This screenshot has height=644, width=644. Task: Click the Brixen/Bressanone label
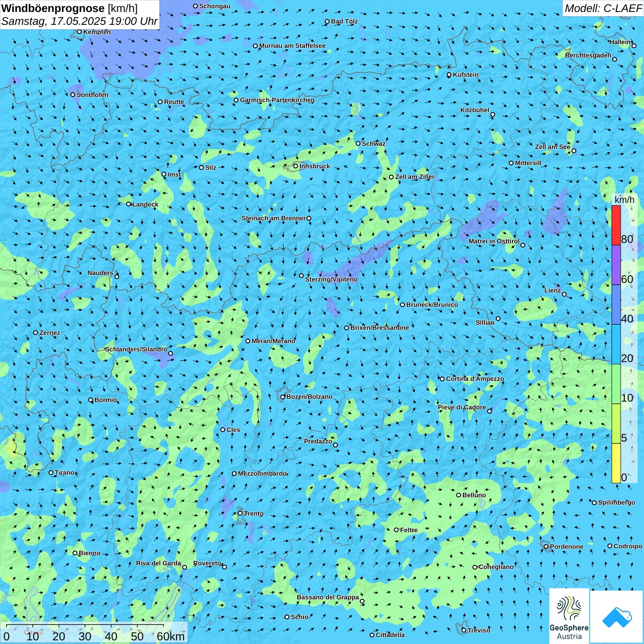pyautogui.click(x=379, y=328)
